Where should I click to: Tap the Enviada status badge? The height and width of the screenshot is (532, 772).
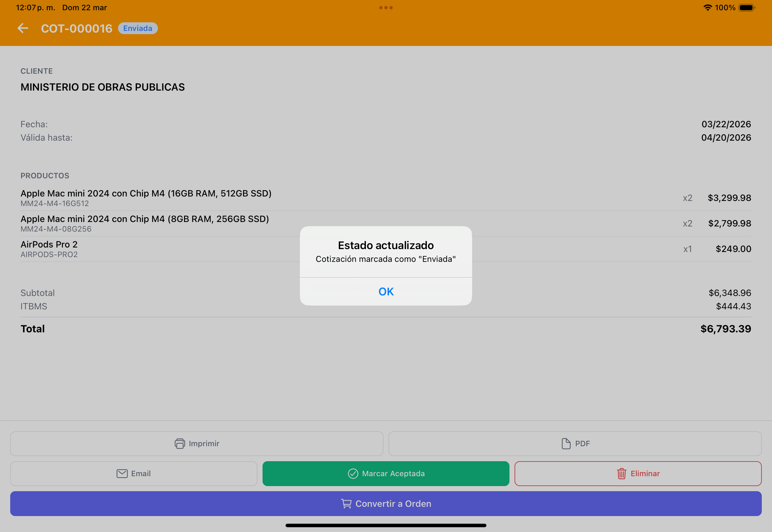(x=138, y=28)
